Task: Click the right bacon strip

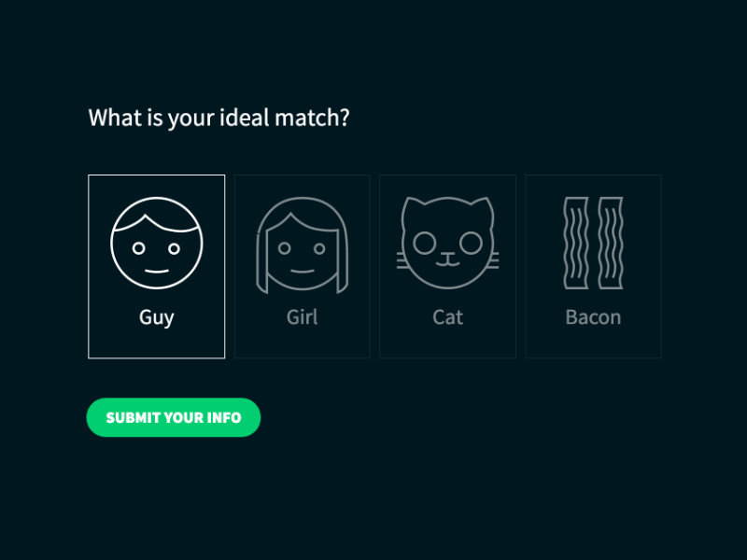Action: tap(611, 243)
